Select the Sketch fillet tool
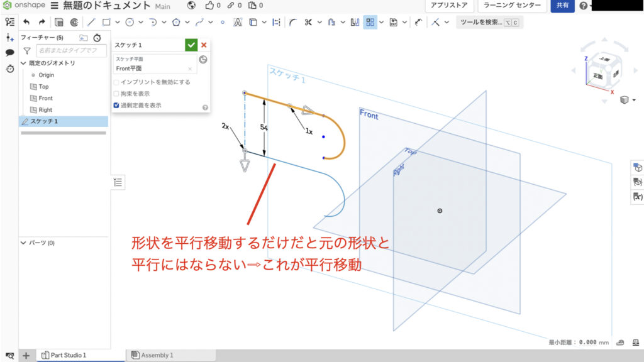 293,22
